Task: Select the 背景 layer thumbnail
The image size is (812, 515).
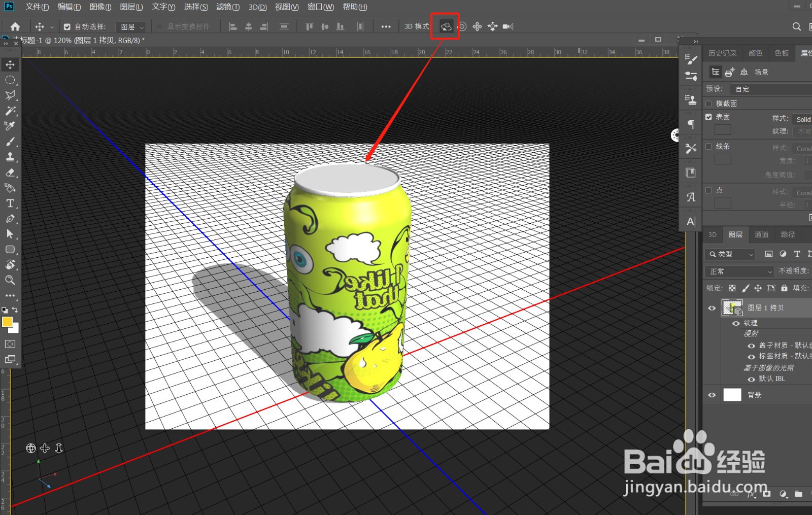Action: pyautogui.click(x=732, y=395)
